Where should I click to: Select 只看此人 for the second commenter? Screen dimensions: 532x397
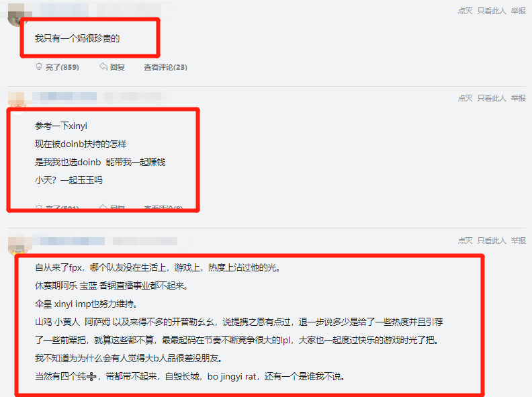pos(492,98)
